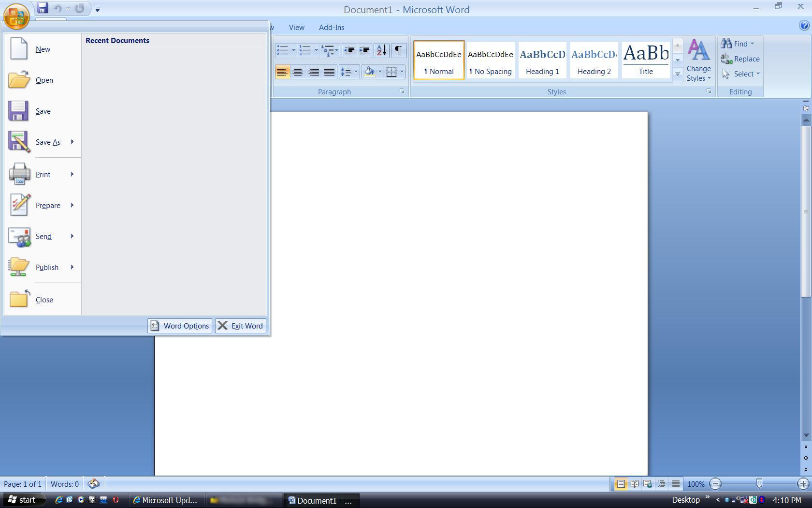Expand the Save As submenu arrow
Image resolution: width=812 pixels, height=508 pixels.
(72, 142)
